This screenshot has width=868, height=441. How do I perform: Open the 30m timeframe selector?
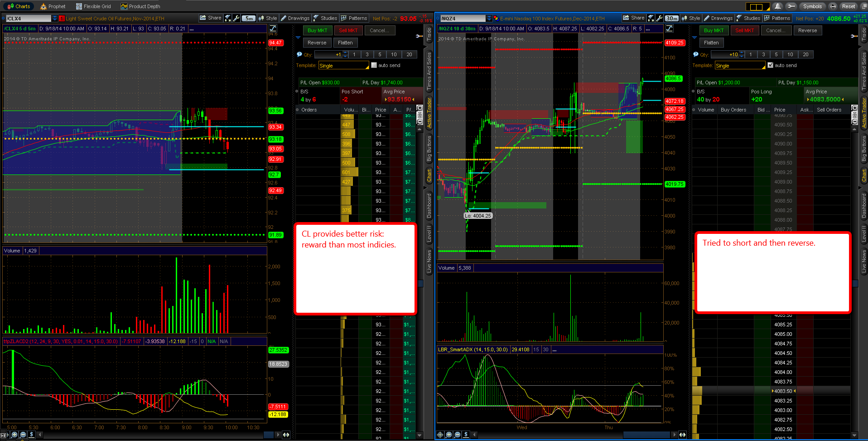(x=672, y=18)
